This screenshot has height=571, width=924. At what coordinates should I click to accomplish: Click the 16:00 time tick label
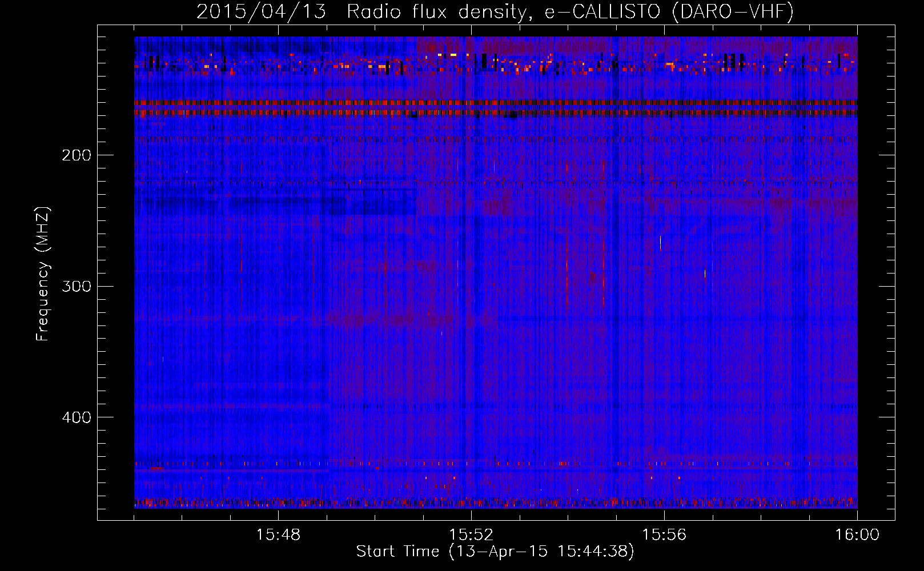[857, 535]
